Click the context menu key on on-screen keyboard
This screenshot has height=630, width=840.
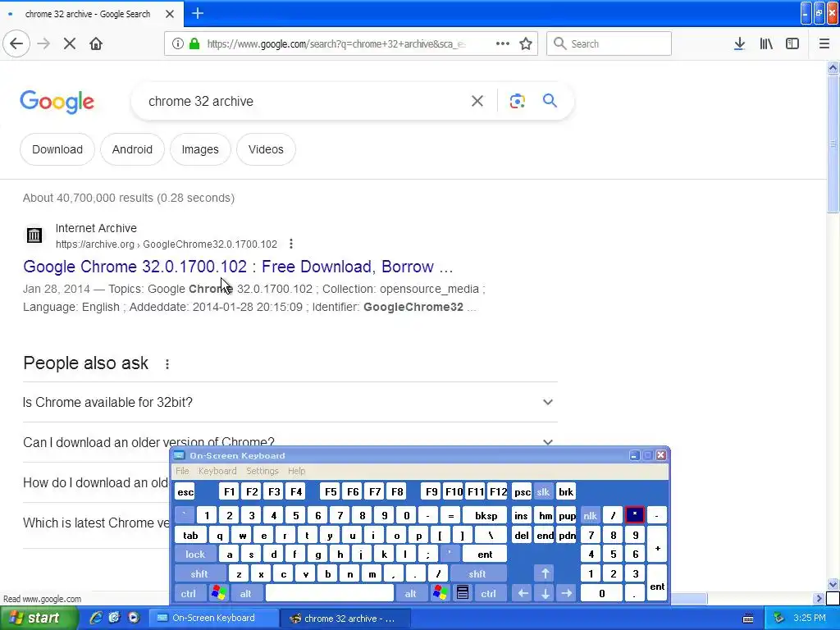pyautogui.click(x=463, y=593)
